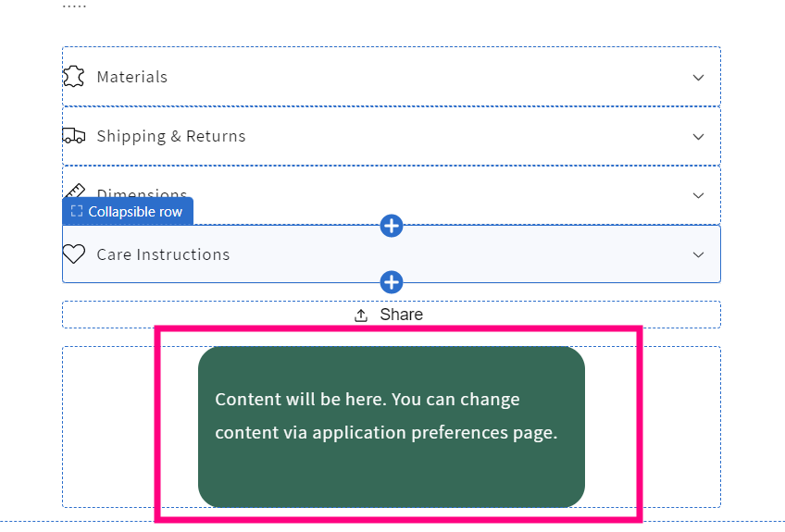
Task: Expand Shipping & Returns chevron
Action: pos(698,137)
